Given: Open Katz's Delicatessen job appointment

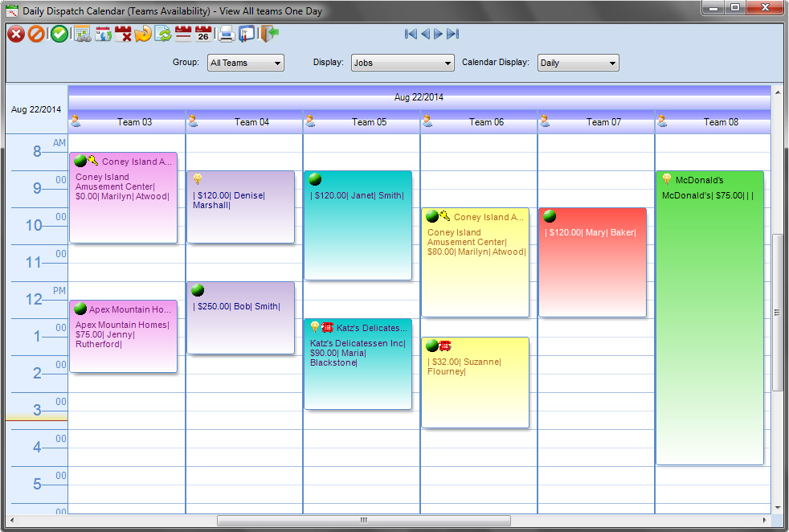Looking at the screenshot, I should click(358, 364).
